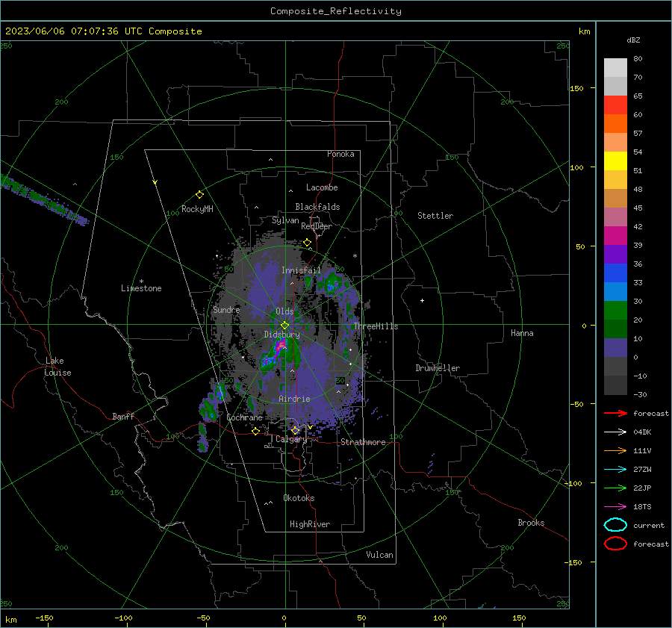Viewport: 672px width, 628px height.
Task: Select the dark orange 60-57 dBZ swatch
Action: 615,123
